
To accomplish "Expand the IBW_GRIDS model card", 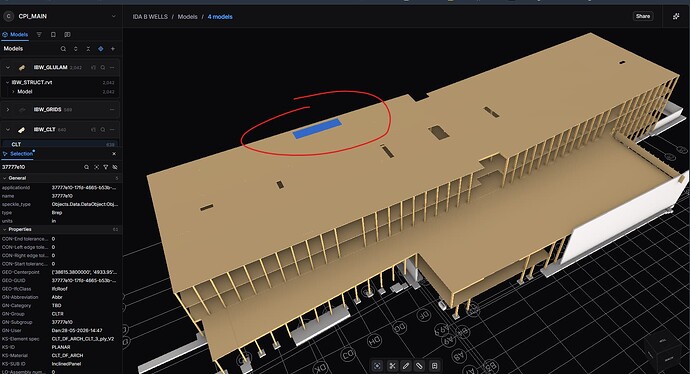I will [7, 110].
